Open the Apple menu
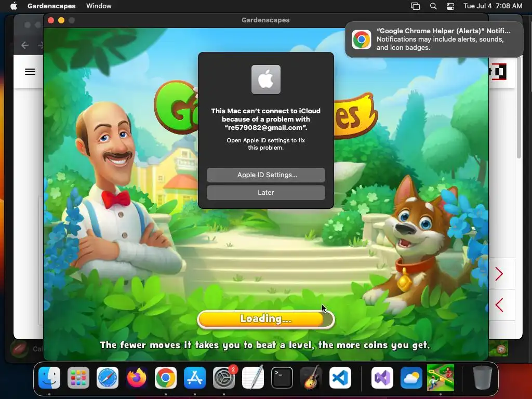 point(14,6)
